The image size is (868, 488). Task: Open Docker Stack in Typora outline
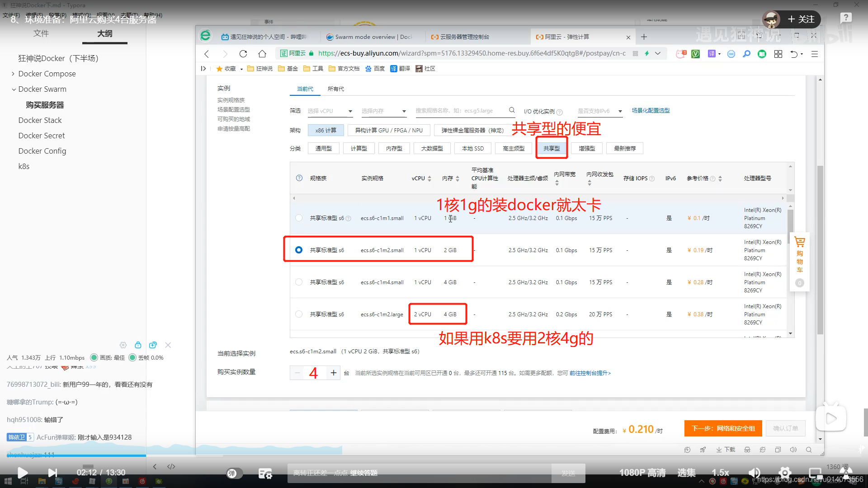40,120
